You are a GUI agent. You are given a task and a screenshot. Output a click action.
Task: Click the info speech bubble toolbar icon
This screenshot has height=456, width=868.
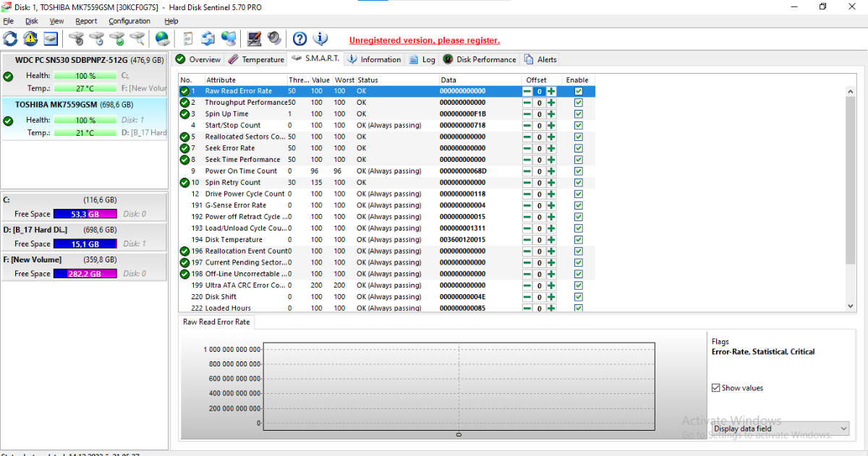click(x=320, y=38)
